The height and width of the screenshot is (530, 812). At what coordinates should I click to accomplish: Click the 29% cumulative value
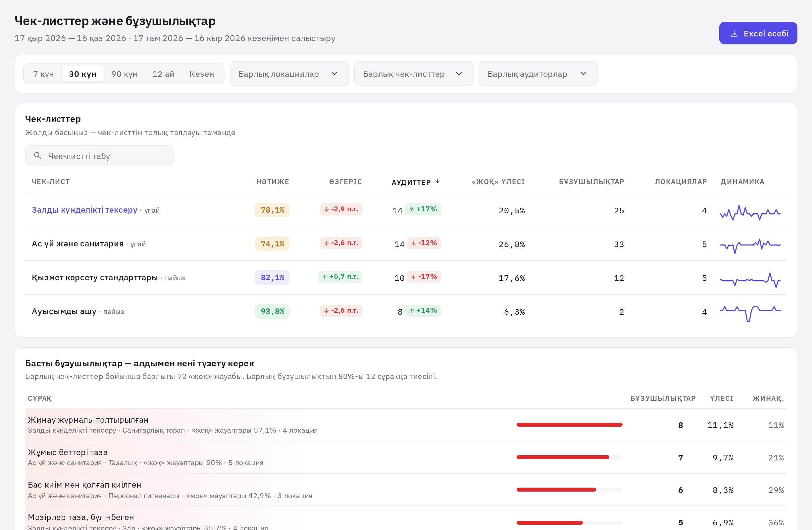pyautogui.click(x=776, y=490)
